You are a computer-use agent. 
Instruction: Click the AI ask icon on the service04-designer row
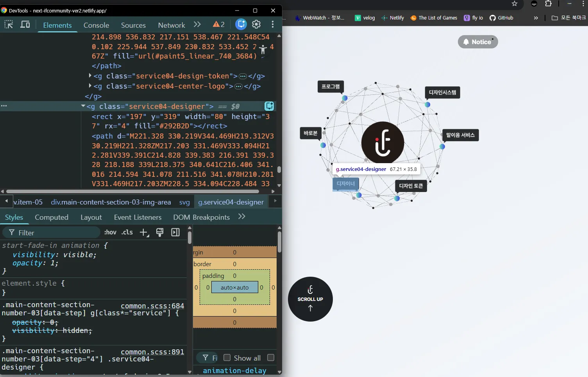pos(269,106)
